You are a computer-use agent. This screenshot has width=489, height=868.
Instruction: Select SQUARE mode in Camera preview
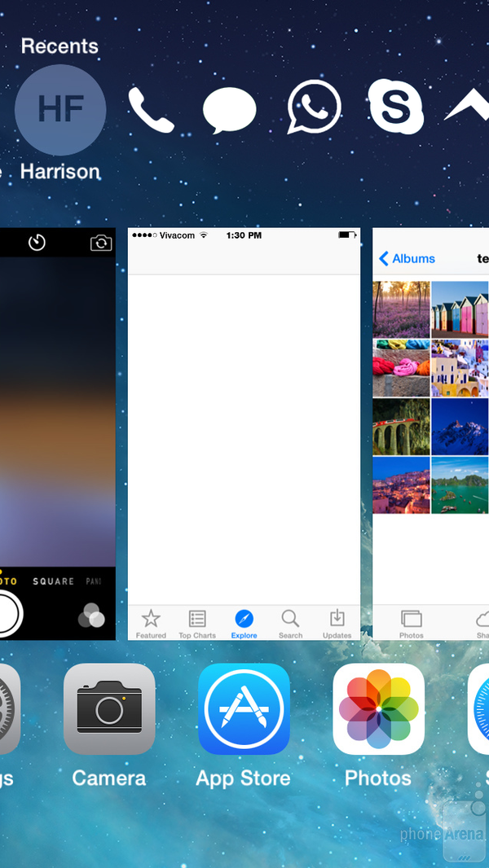[x=53, y=581]
